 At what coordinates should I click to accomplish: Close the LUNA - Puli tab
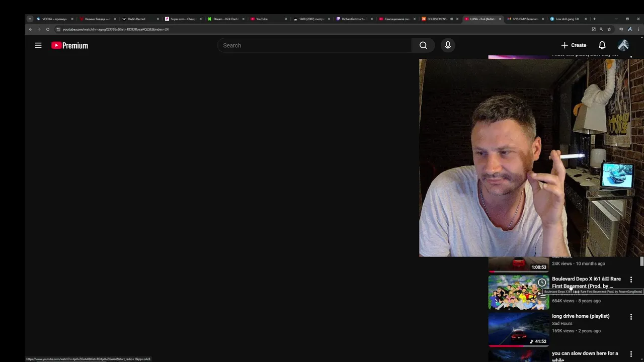[500, 19]
